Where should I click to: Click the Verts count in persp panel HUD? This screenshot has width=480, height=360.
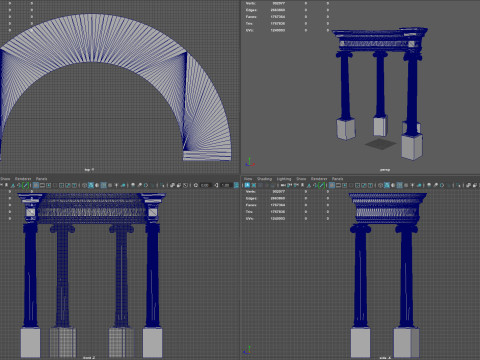tap(279, 3)
